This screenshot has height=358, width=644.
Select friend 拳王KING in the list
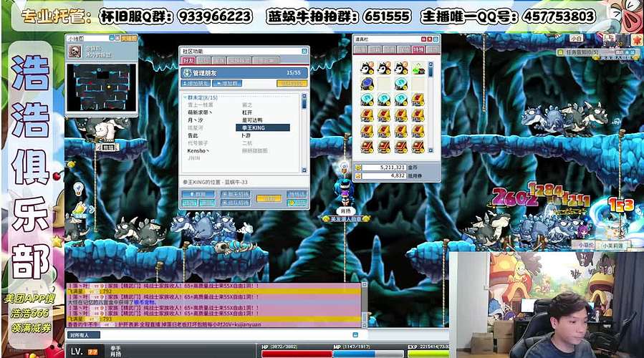(263, 127)
